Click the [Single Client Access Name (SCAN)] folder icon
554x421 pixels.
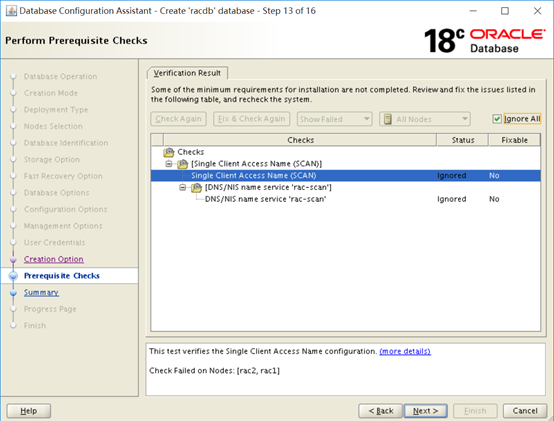click(183, 164)
